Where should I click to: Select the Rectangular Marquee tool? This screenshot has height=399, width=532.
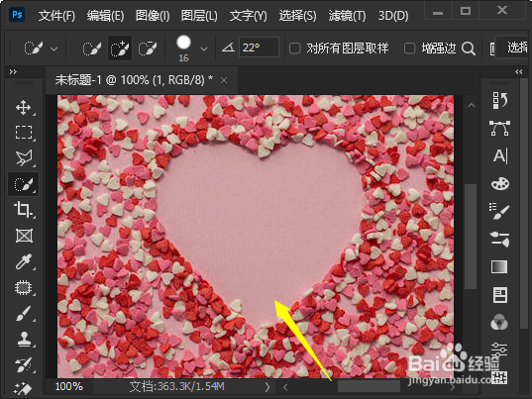pyautogui.click(x=24, y=133)
